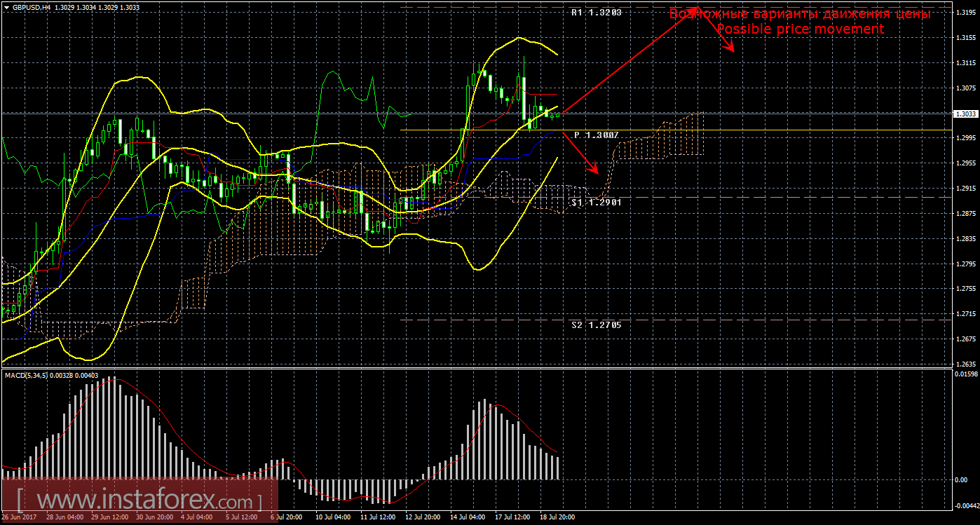980x525 pixels.
Task: Click the MACD(5,34,5) indicator label
Action: (29, 376)
